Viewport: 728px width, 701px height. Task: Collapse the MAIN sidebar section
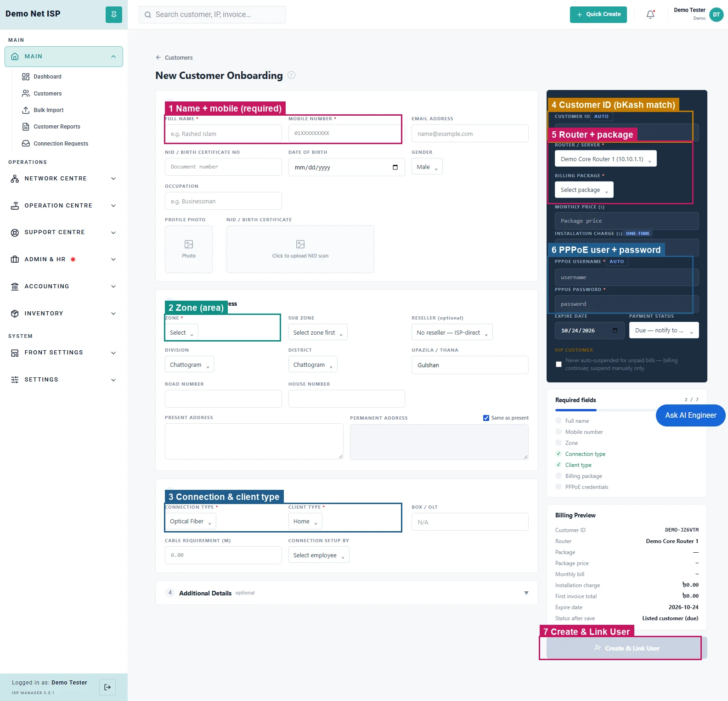64,56
